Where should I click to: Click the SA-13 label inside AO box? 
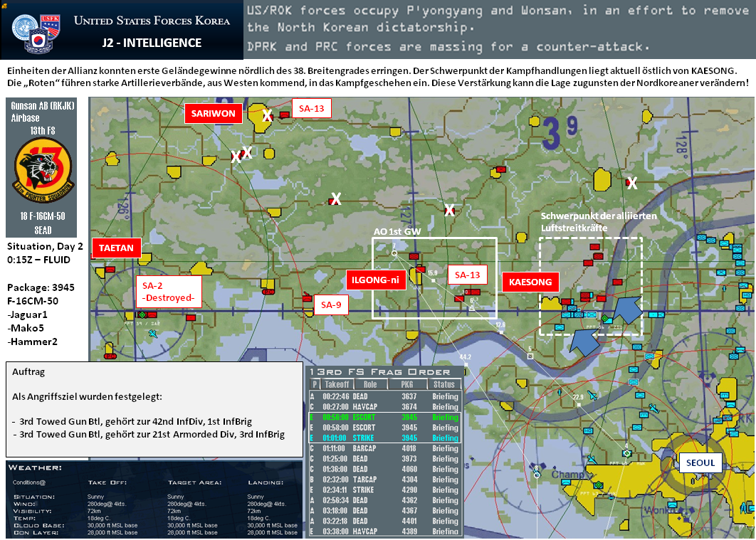click(x=467, y=275)
